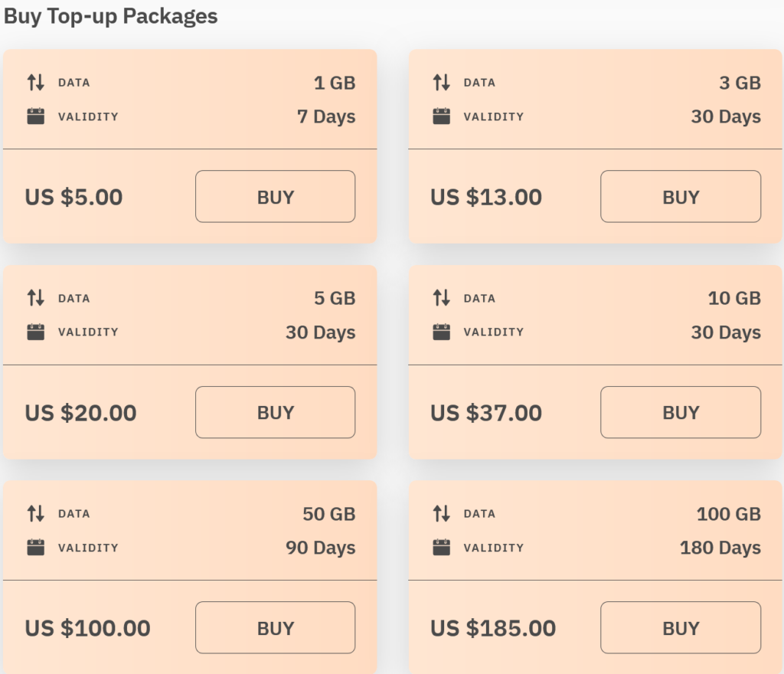Click the US $100.00 price text

[x=87, y=628]
